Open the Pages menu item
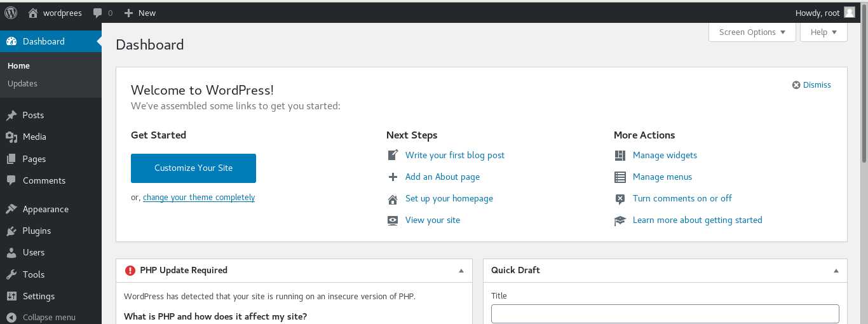868x324 pixels. [x=34, y=159]
